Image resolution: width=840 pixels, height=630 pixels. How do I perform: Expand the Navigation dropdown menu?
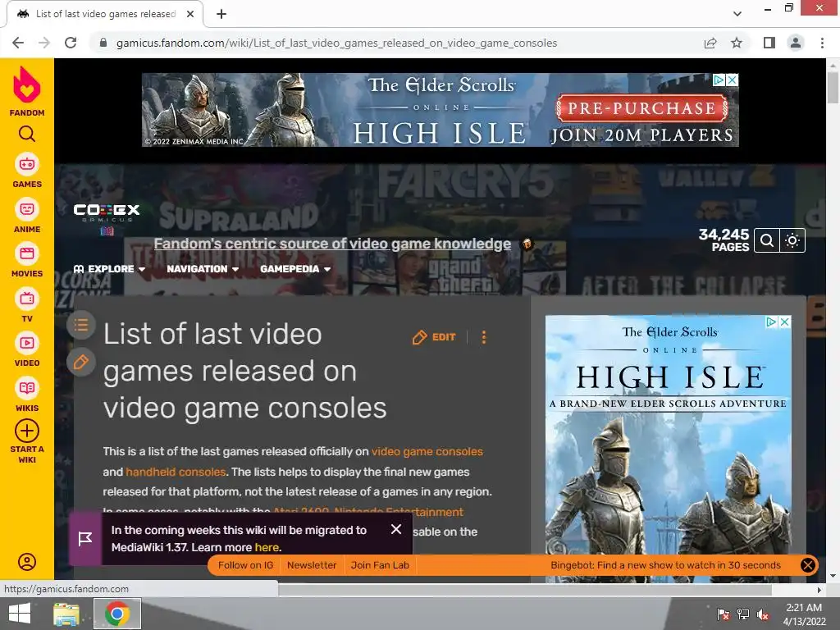click(x=203, y=269)
